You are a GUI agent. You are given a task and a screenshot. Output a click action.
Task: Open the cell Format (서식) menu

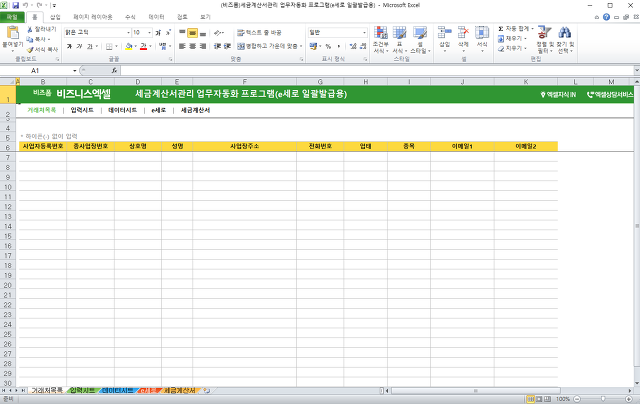[x=482, y=39]
